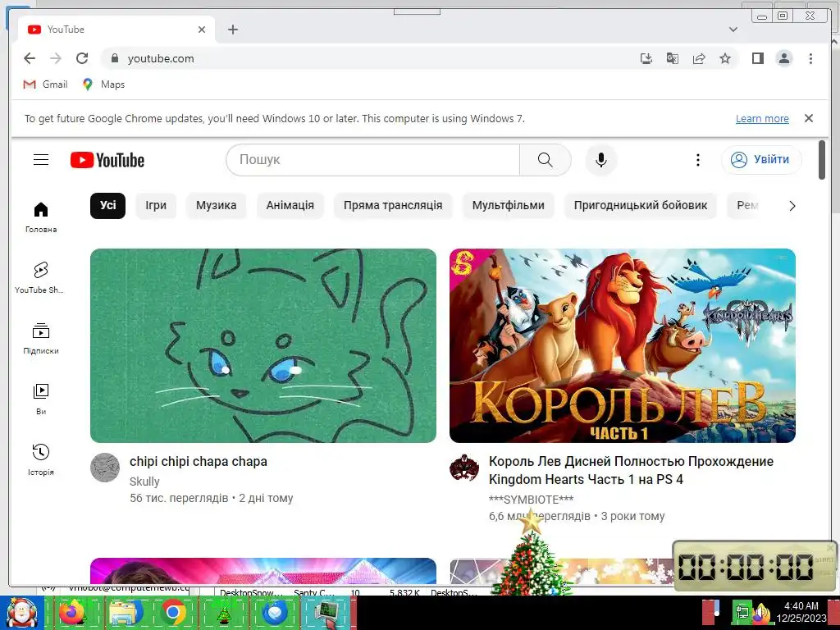Click the search magnifier button
This screenshot has width=840, height=630.
[545, 160]
